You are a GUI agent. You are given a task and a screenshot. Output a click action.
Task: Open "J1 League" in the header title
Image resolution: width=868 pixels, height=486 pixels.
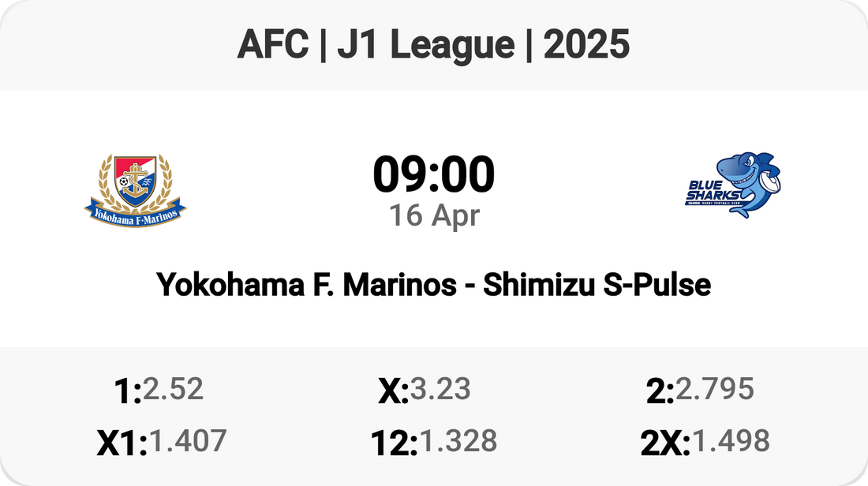(426, 45)
